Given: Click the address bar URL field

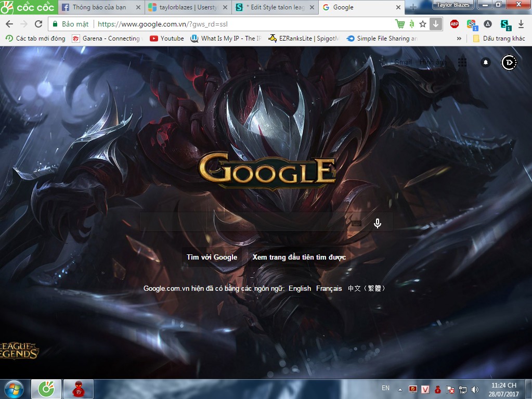Looking at the screenshot, I should 244,24.
